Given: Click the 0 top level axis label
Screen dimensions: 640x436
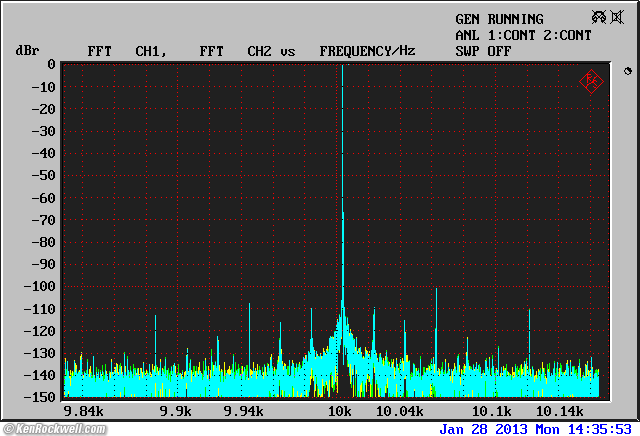Looking at the screenshot, I should (x=50, y=64).
